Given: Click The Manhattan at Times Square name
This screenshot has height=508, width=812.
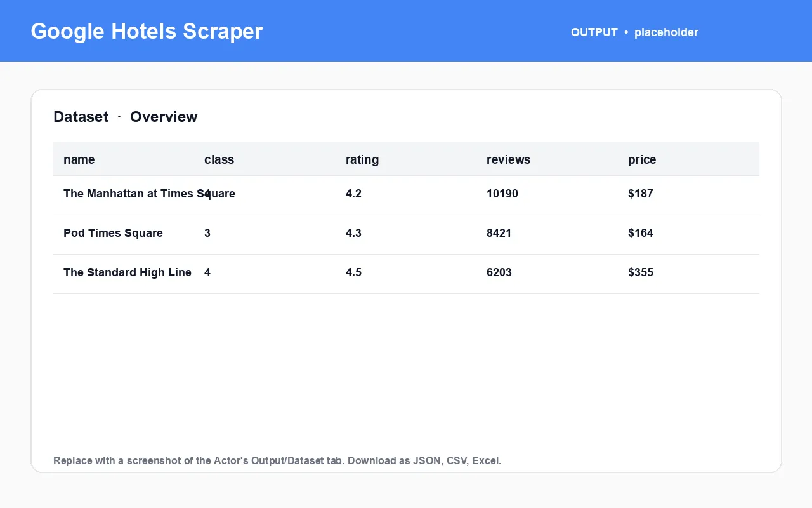Looking at the screenshot, I should tap(149, 194).
